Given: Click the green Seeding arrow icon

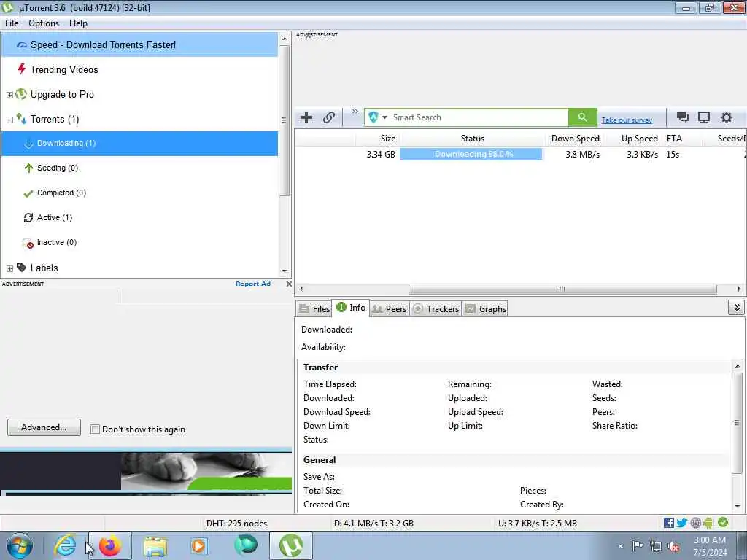Looking at the screenshot, I should [28, 168].
